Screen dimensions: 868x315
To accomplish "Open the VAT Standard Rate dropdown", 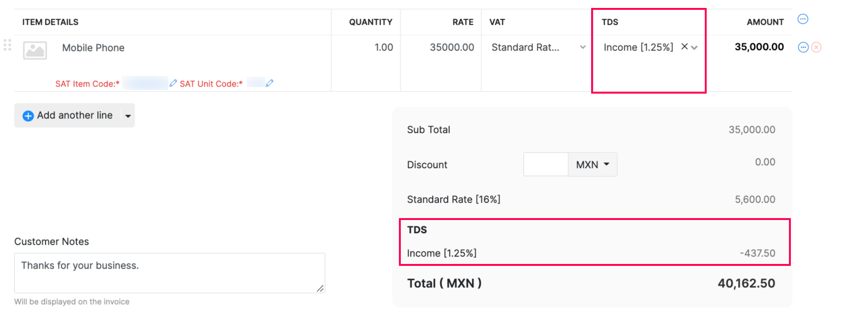I will pyautogui.click(x=583, y=47).
